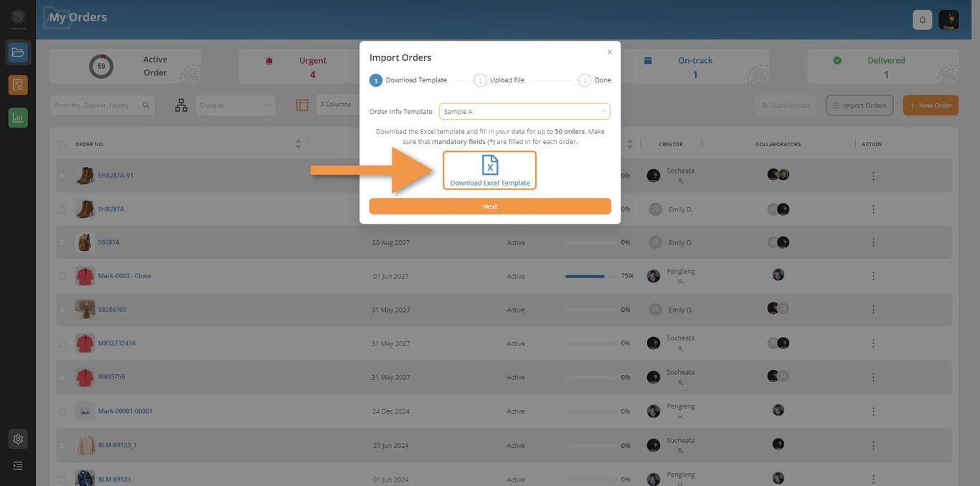Click the S8286765 product thumbnail
980x486 pixels.
(85, 310)
